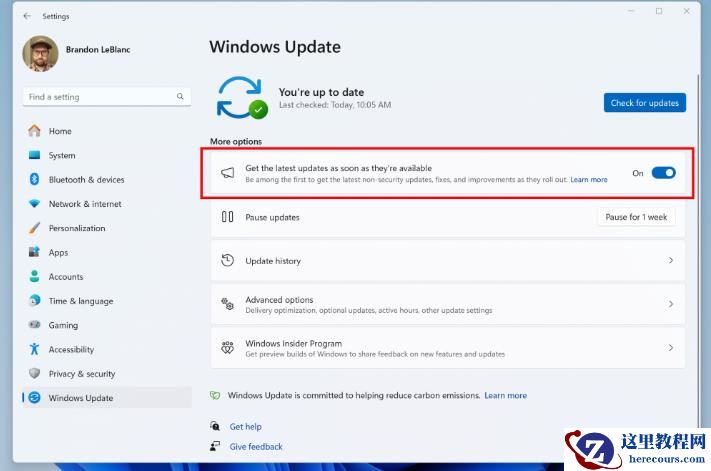
Task: Click the Get help link
Action: click(x=245, y=427)
